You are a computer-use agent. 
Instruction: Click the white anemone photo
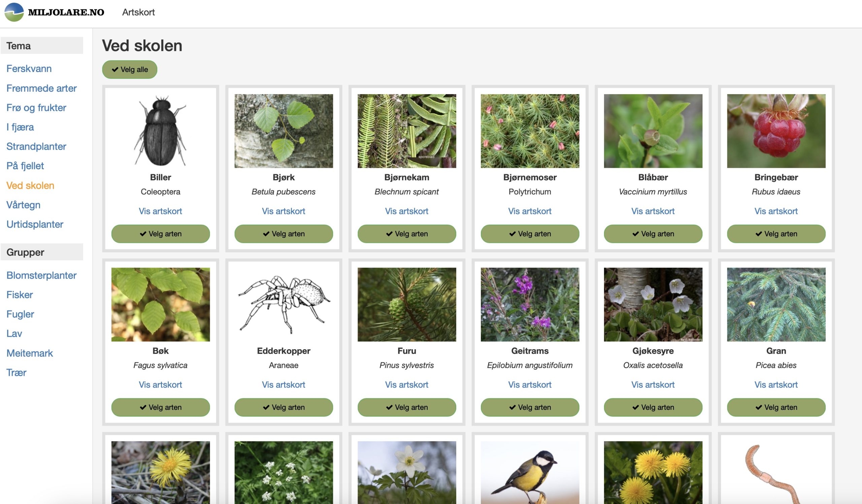click(407, 473)
